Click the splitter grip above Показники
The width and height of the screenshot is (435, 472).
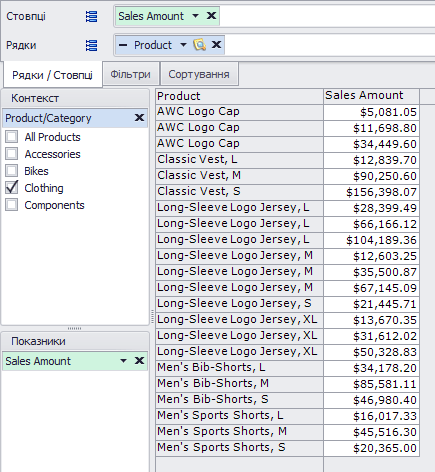pos(75,328)
